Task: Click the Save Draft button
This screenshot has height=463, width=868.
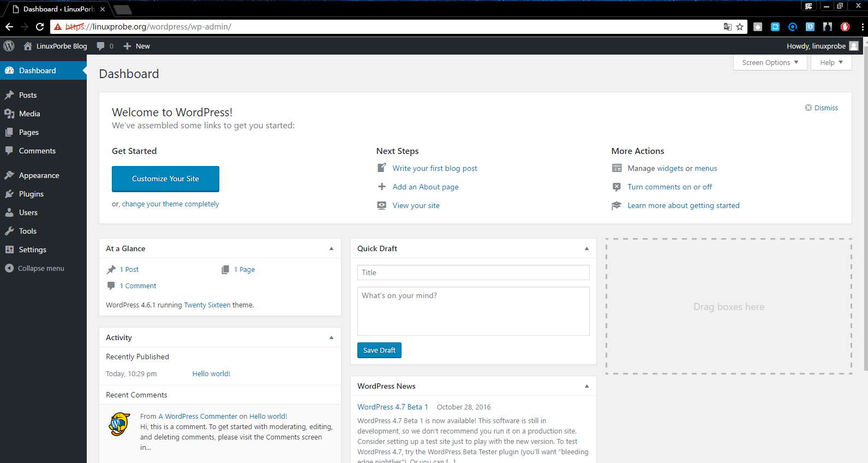Action: [x=379, y=350]
